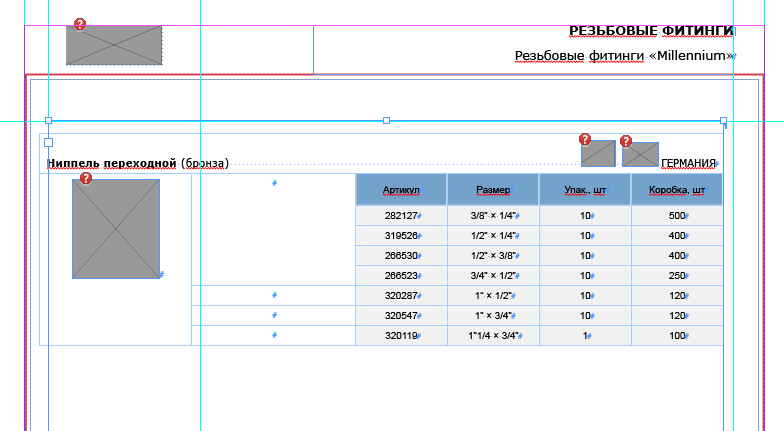Click cell 266523

(x=401, y=276)
